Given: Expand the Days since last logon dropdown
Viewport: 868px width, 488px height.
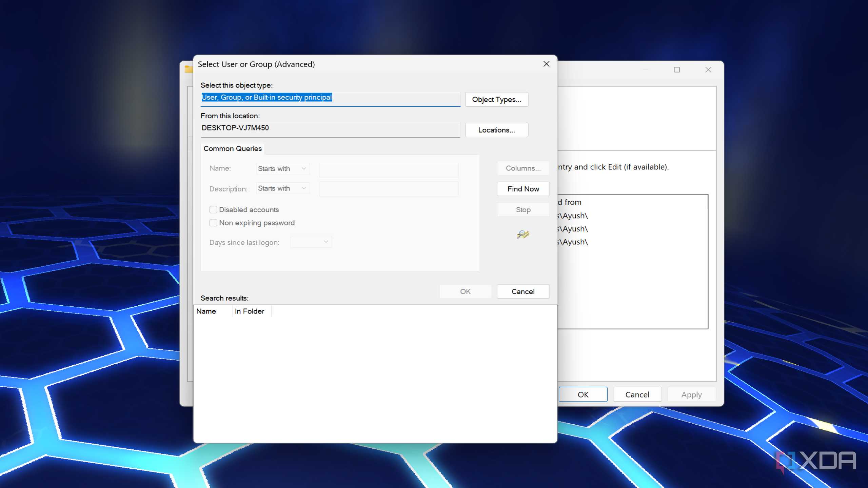Looking at the screenshot, I should click(311, 242).
